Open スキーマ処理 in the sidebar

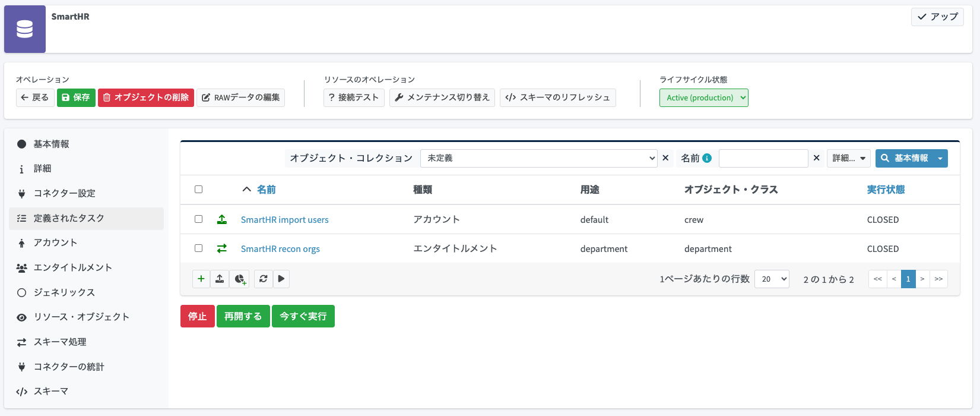coord(87,342)
